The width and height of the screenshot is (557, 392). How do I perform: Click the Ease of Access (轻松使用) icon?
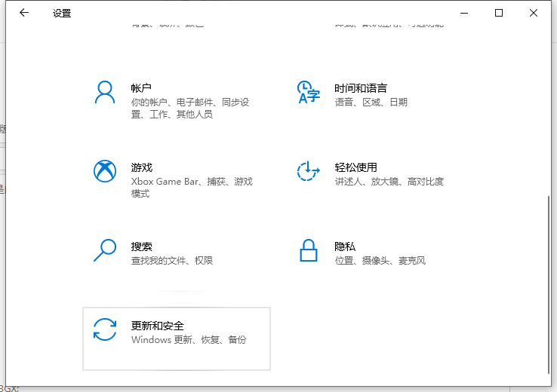308,171
